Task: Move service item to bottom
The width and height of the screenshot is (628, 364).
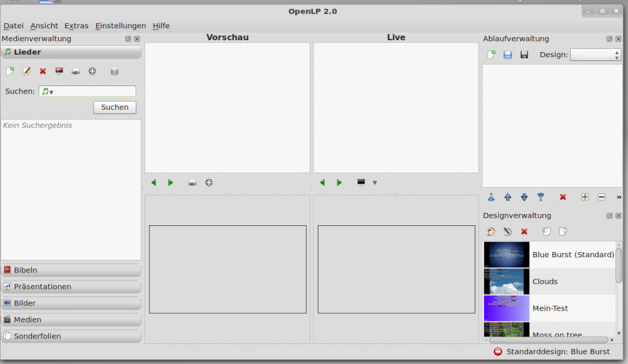Action: (541, 197)
